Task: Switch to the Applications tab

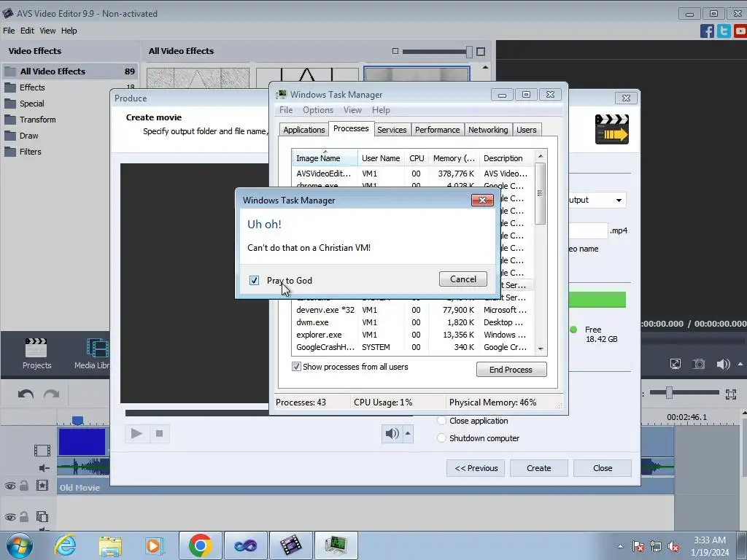Action: pyautogui.click(x=304, y=130)
